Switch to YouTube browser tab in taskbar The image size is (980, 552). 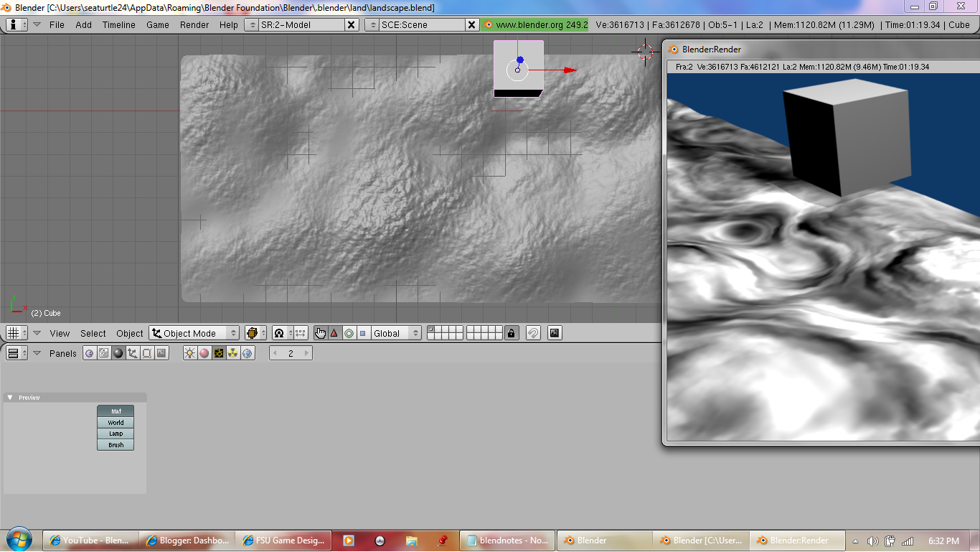click(90, 541)
